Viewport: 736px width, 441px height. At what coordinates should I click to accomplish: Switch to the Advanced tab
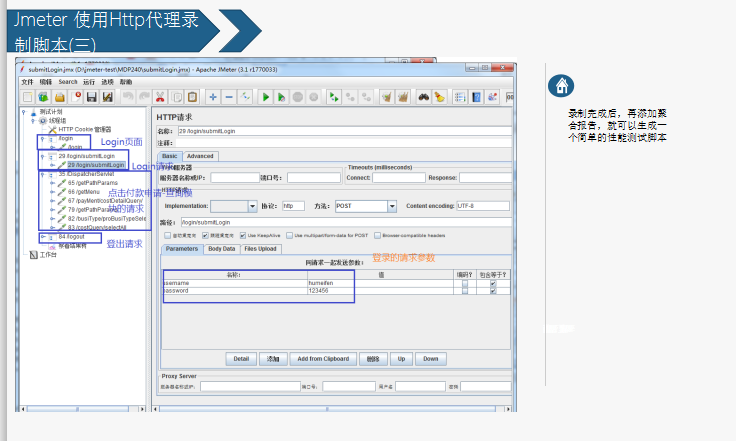[x=200, y=156]
